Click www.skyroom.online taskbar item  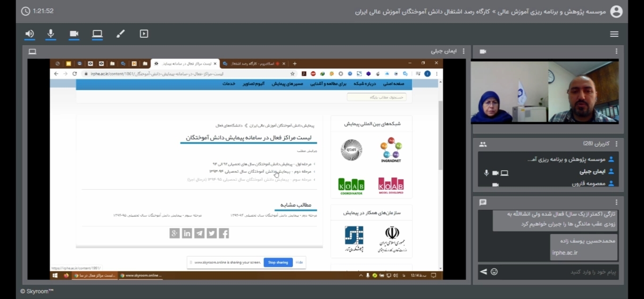point(140,275)
